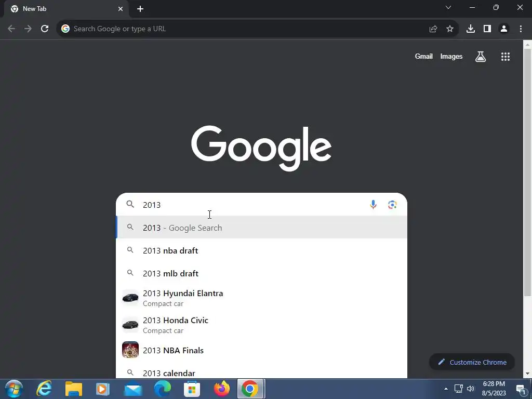Select the '2013 NBA Finals' suggestion
The width and height of the screenshot is (532, 399).
coord(262,350)
